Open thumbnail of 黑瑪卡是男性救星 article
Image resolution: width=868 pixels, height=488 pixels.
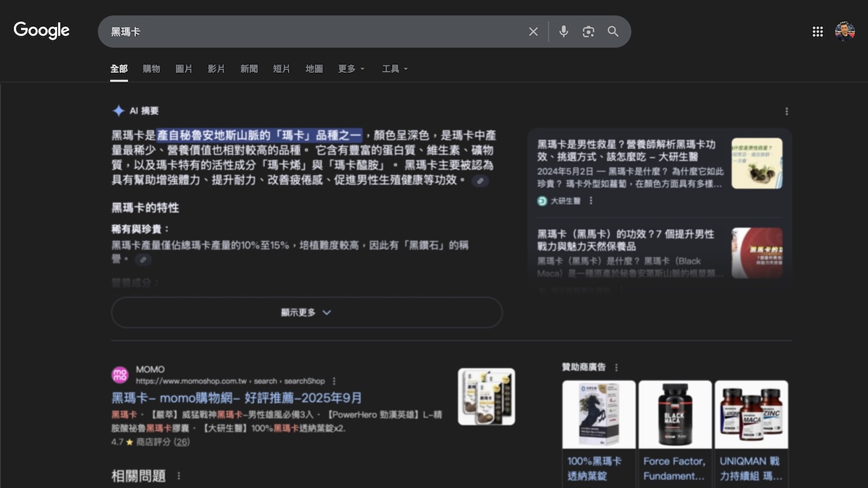pyautogui.click(x=757, y=163)
